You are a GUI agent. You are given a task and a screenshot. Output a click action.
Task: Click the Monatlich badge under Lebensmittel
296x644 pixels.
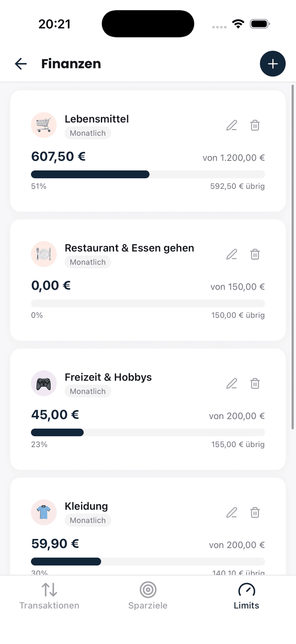(88, 133)
